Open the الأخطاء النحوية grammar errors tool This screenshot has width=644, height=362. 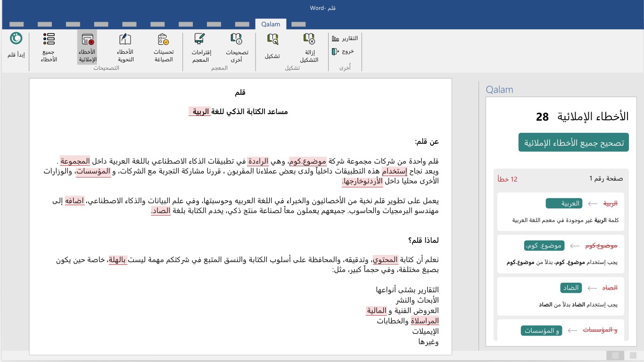coord(125,48)
